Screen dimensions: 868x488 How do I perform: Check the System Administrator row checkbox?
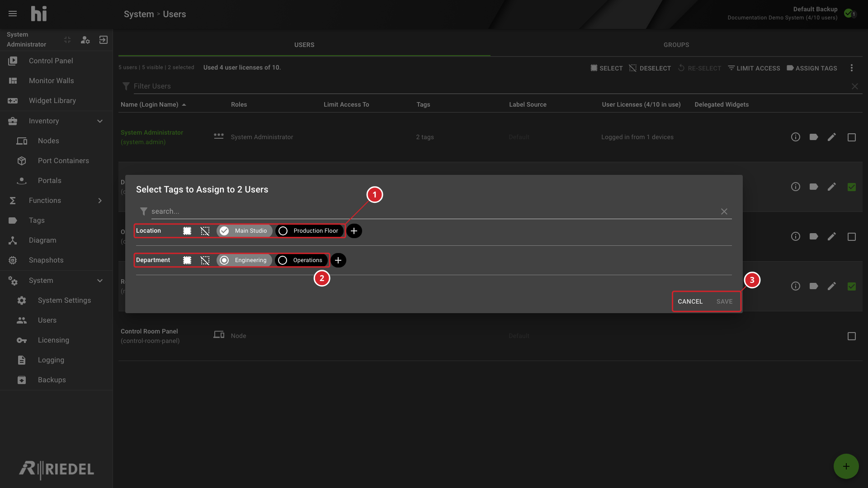tap(852, 137)
